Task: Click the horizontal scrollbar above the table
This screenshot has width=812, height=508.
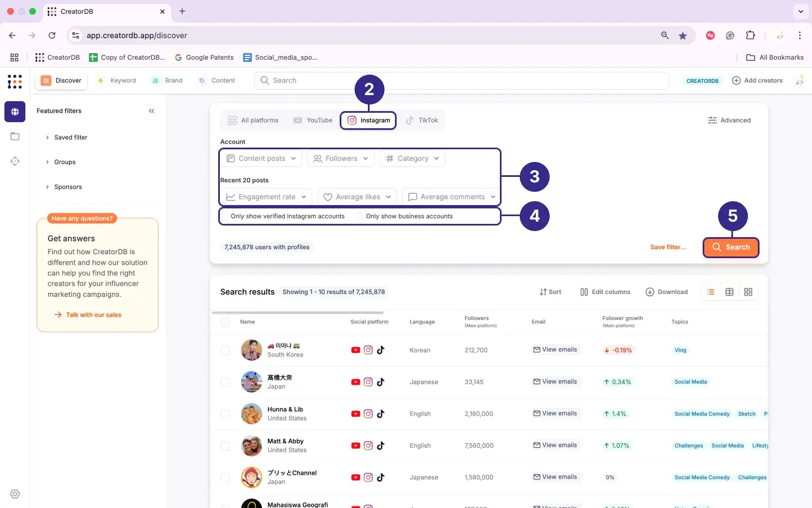Action: (298, 313)
